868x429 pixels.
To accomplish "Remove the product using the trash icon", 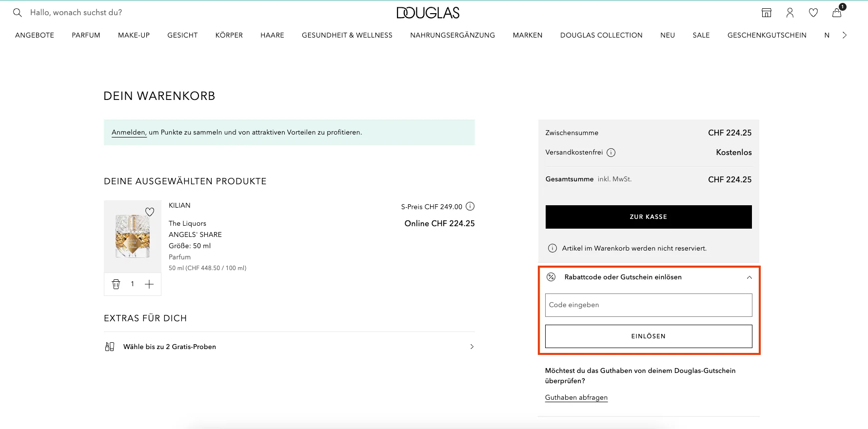I will 116,284.
